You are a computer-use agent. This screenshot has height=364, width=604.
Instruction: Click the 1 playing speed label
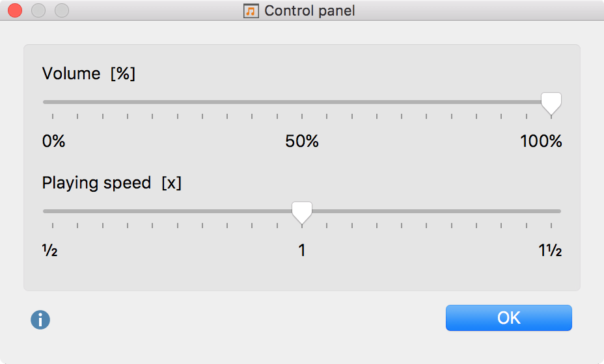302,250
